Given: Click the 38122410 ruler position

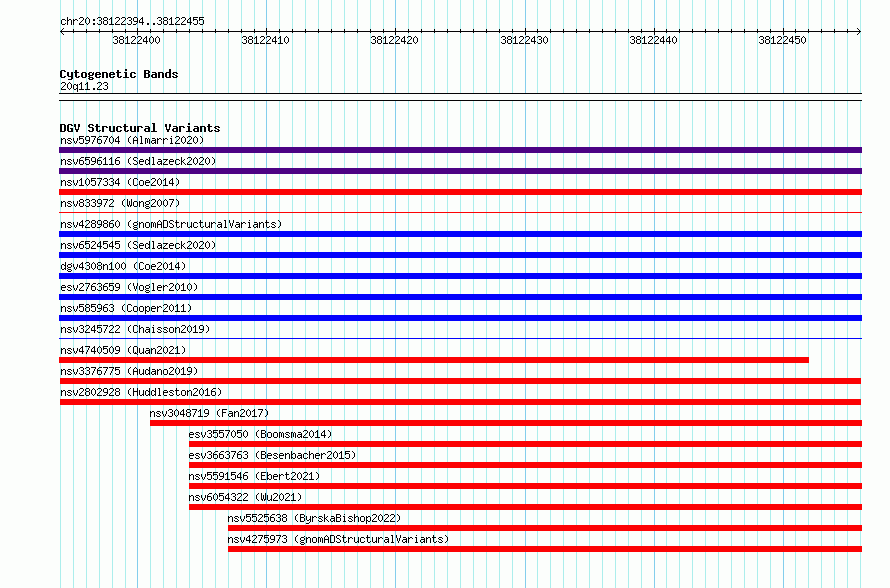Looking at the screenshot, I should tap(265, 40).
